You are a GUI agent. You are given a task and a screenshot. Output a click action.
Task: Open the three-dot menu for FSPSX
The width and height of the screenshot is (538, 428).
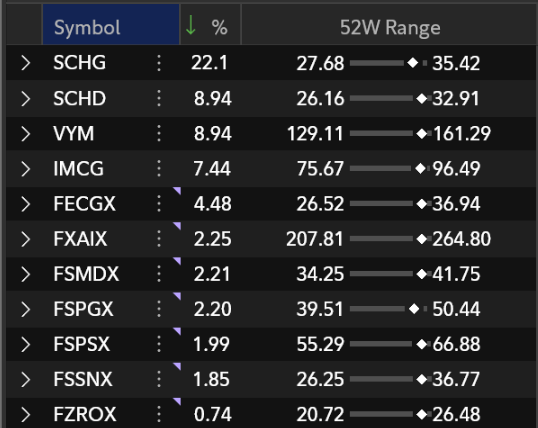point(159,344)
